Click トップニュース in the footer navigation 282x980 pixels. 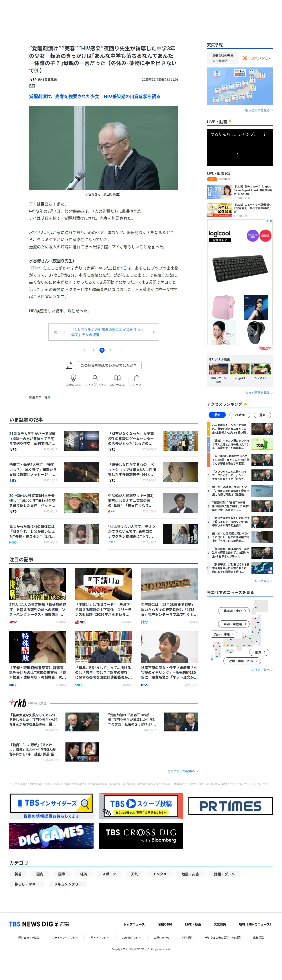pyautogui.click(x=134, y=924)
